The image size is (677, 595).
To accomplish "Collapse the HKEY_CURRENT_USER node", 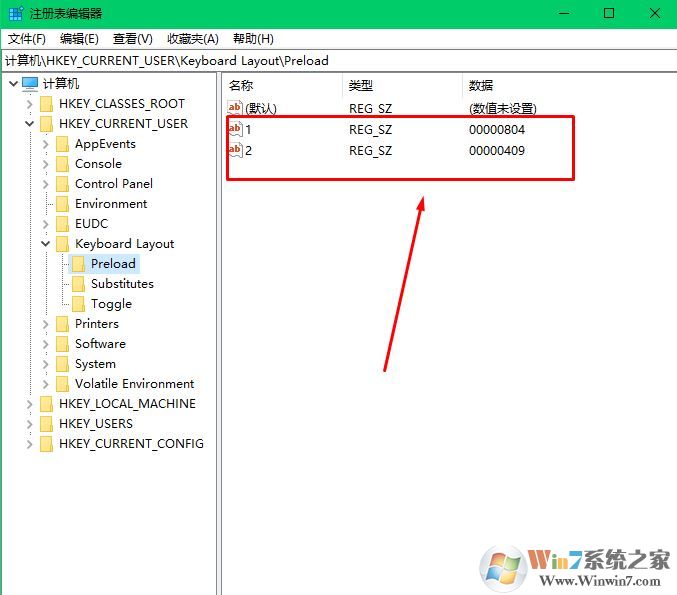I will (29, 124).
